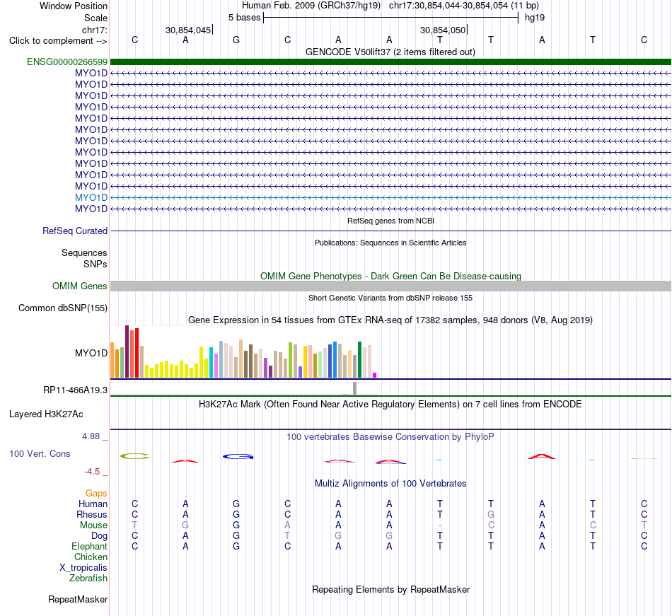672x616 pixels.
Task: Click the Sequences track label
Action: pos(84,252)
